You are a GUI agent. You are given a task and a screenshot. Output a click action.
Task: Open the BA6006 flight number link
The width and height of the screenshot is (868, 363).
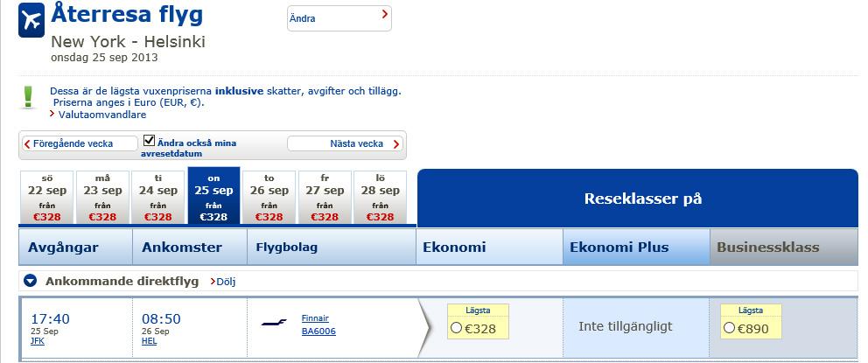click(x=318, y=332)
